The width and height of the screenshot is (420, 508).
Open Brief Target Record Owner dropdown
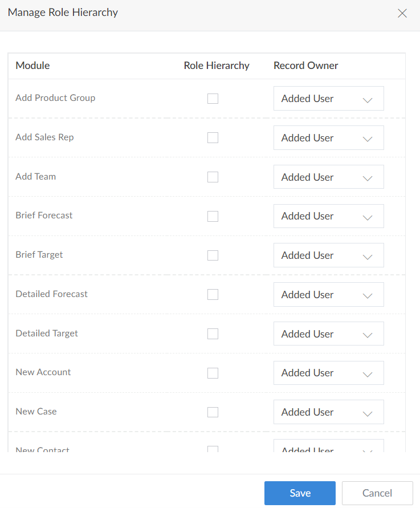tap(328, 255)
